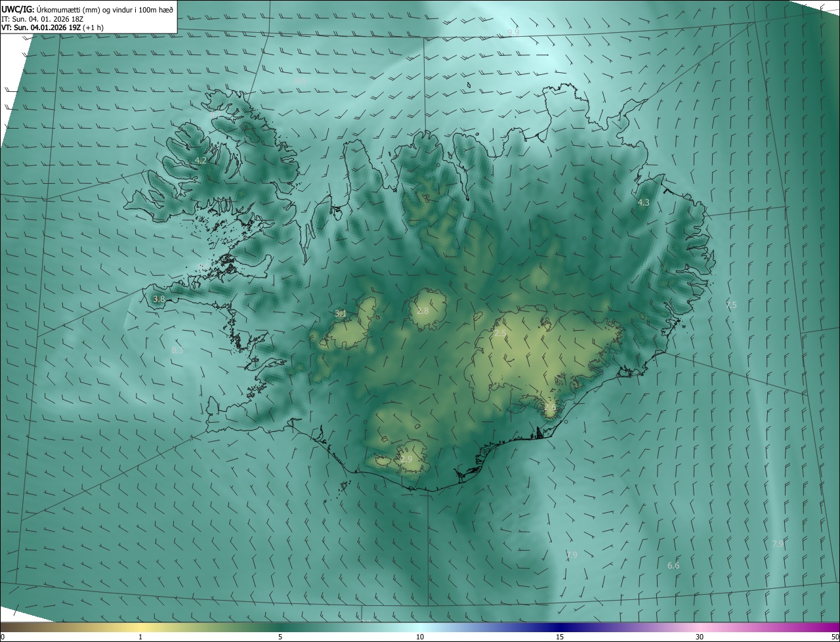Viewport: 840px width, 642px height.
Task: Click the VT valid time 19Z line
Action: click(52, 28)
